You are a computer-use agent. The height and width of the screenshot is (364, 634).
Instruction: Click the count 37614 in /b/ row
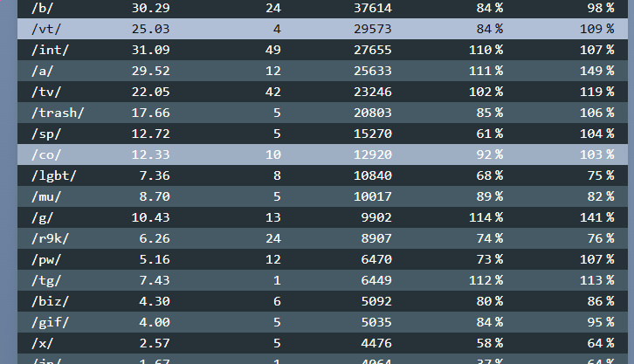pyautogui.click(x=373, y=8)
